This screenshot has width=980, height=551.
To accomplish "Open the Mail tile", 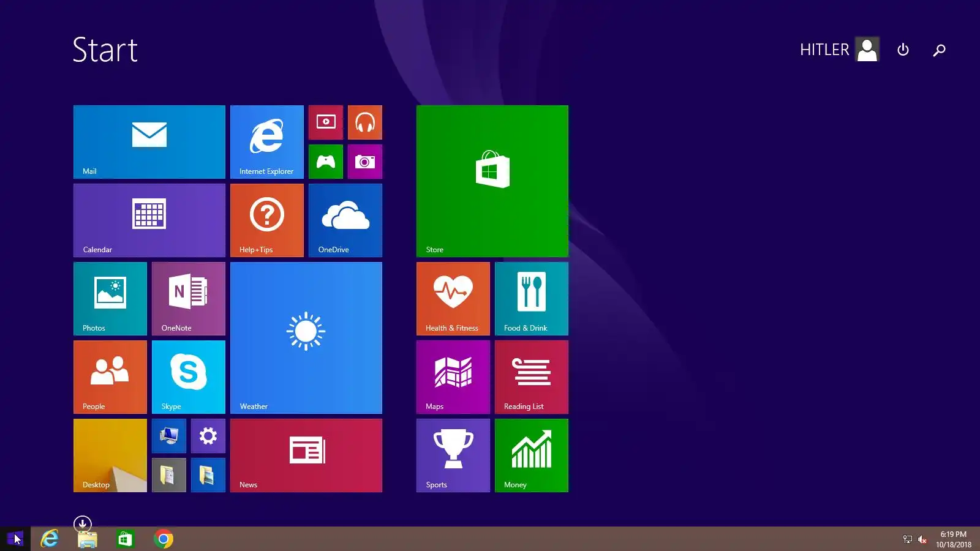I will coord(149,142).
